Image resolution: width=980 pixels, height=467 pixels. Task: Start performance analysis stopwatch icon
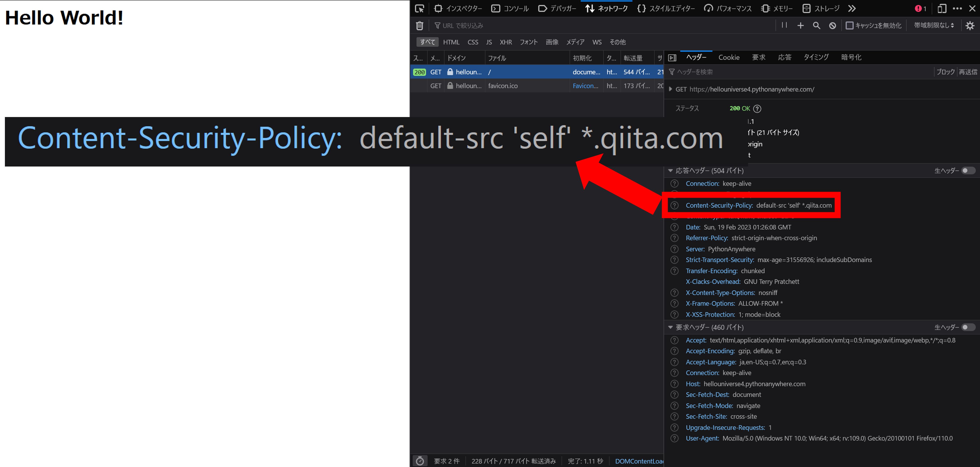(x=420, y=461)
